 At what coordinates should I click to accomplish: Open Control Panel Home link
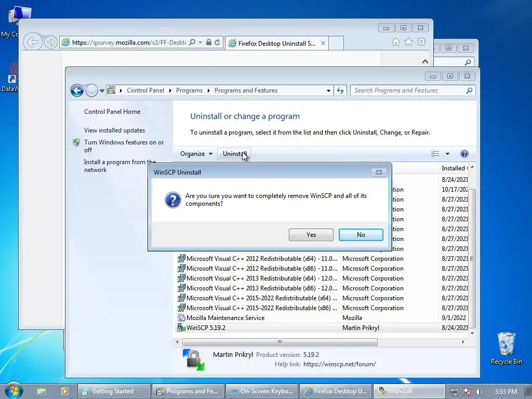click(x=112, y=112)
